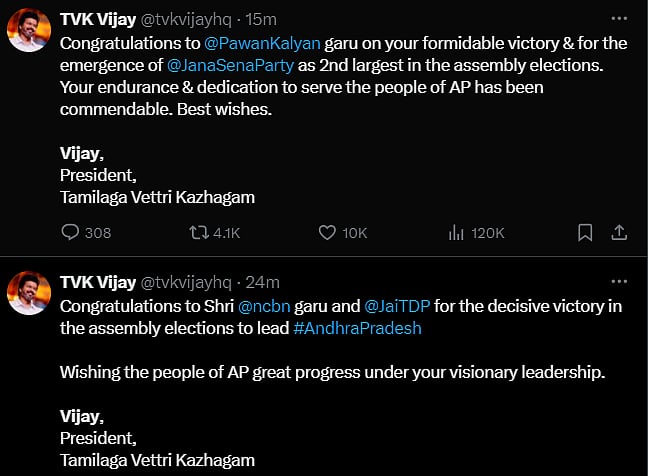Image resolution: width=648 pixels, height=476 pixels.
Task: Open TVK Vijay avatar on first tweet
Action: (28, 33)
